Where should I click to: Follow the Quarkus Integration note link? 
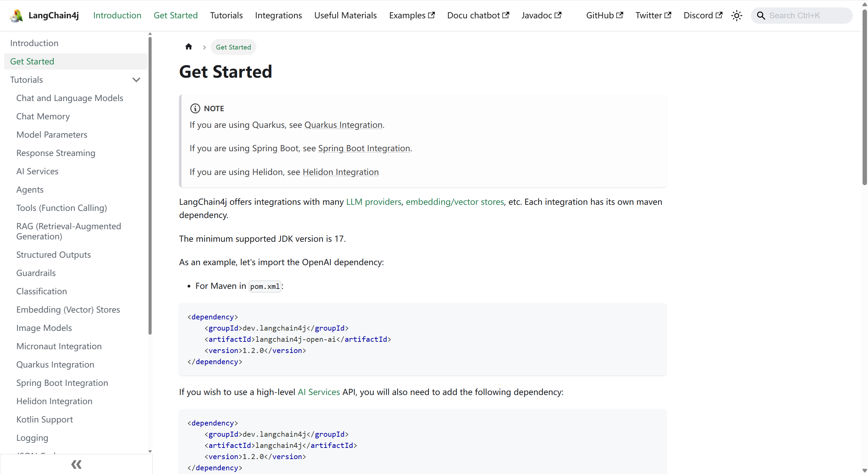click(x=343, y=125)
